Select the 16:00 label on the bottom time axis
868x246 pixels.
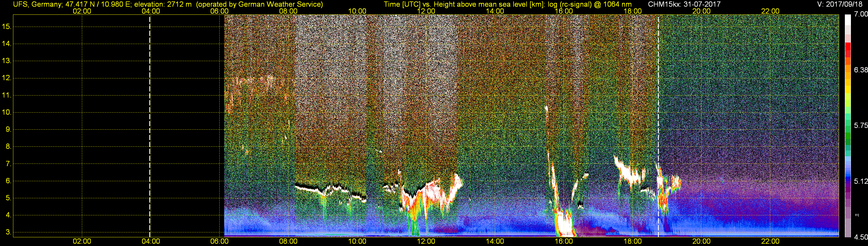[564, 241]
